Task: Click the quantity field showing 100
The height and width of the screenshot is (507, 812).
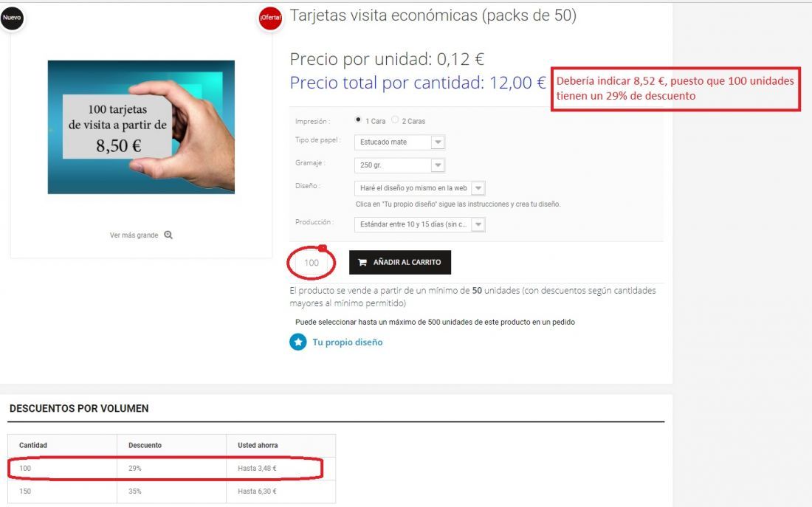Action: pyautogui.click(x=312, y=263)
